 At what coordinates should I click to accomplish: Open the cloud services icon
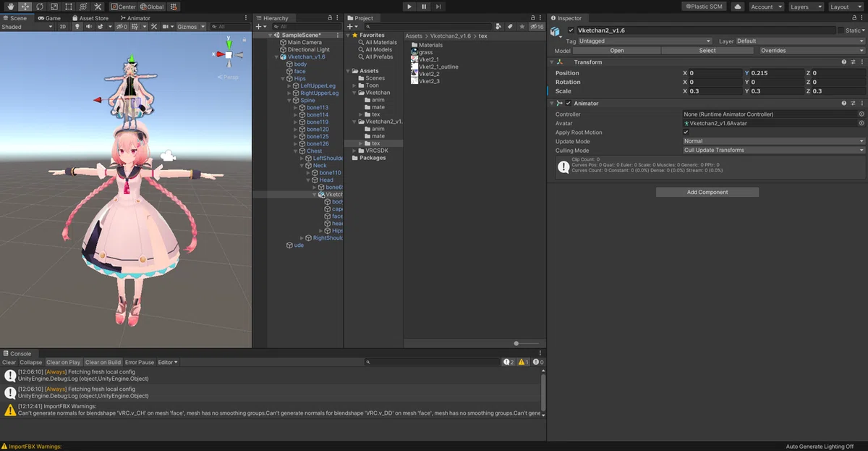pos(737,7)
